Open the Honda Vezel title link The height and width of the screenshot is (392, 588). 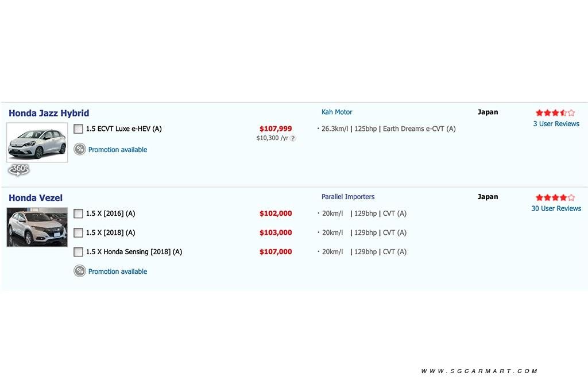[36, 198]
